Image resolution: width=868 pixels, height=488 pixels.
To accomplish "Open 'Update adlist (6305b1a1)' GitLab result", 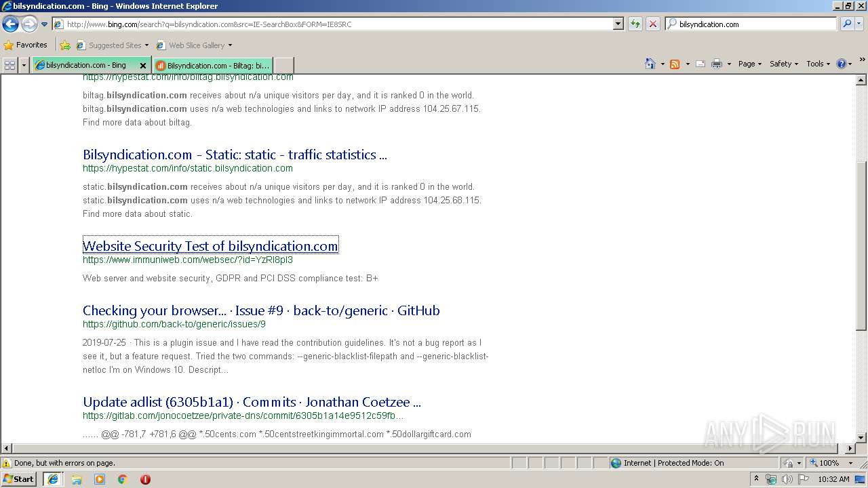I will [x=252, y=402].
